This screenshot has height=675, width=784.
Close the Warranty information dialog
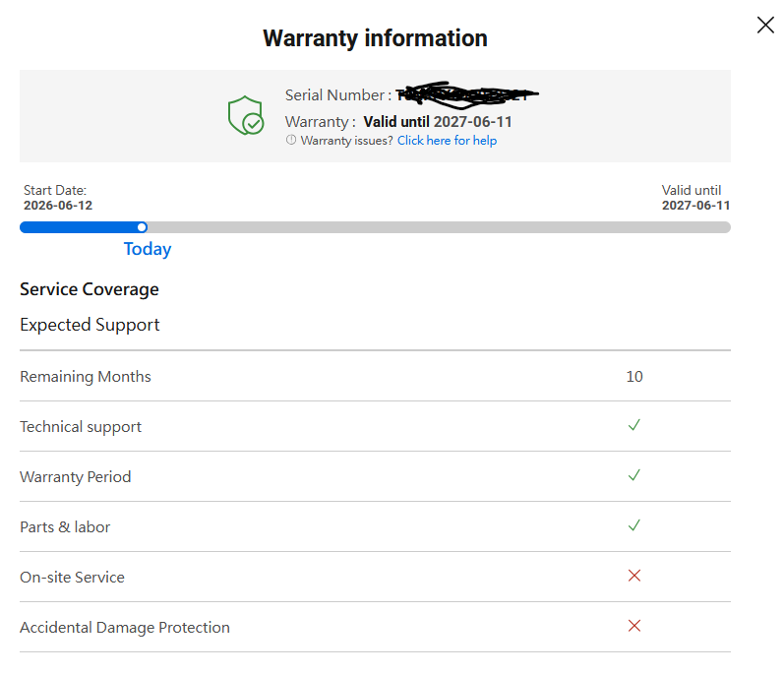point(765,25)
